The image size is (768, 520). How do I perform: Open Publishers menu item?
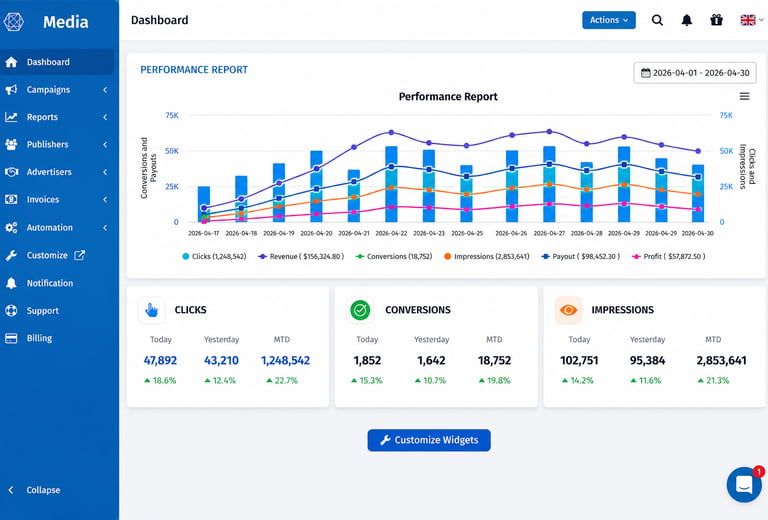[57, 144]
